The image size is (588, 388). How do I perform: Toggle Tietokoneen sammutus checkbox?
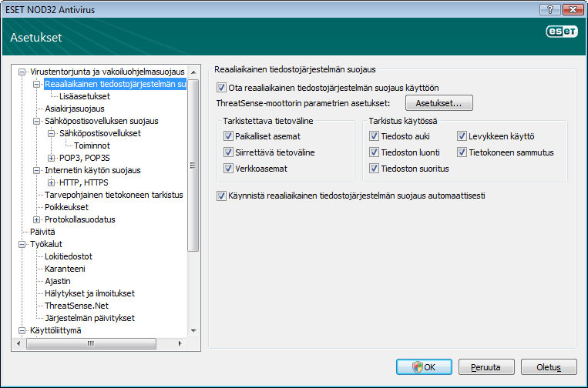462,152
